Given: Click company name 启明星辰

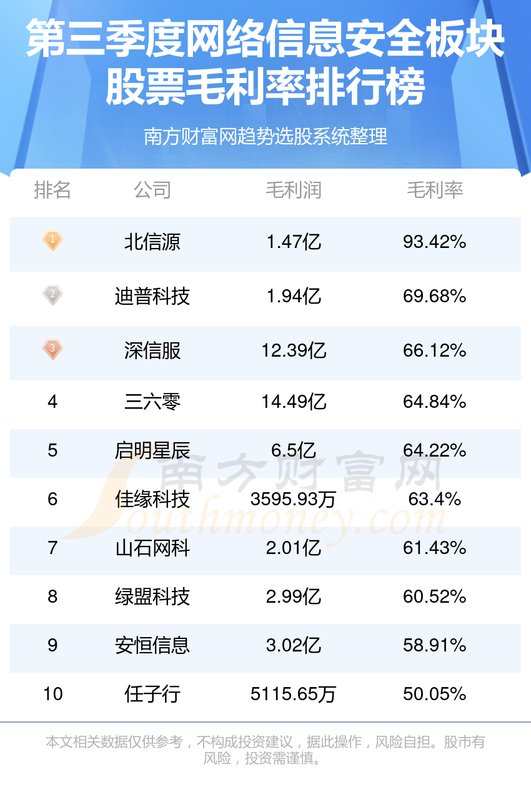Looking at the screenshot, I should click(x=152, y=450).
